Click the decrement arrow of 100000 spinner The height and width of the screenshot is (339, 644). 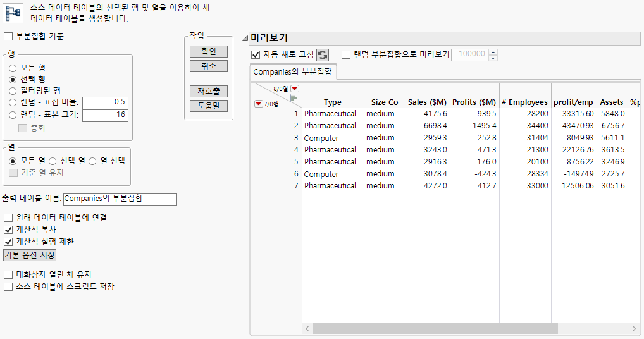(x=493, y=58)
